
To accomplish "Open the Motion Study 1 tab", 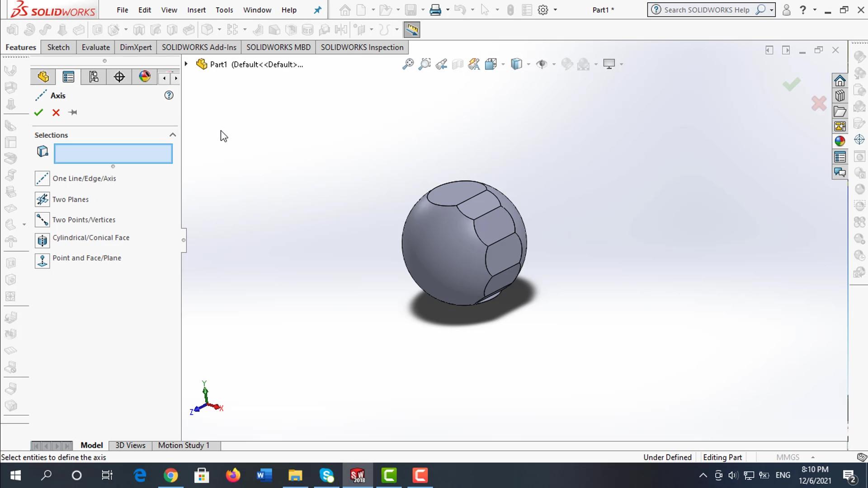I will (x=184, y=445).
